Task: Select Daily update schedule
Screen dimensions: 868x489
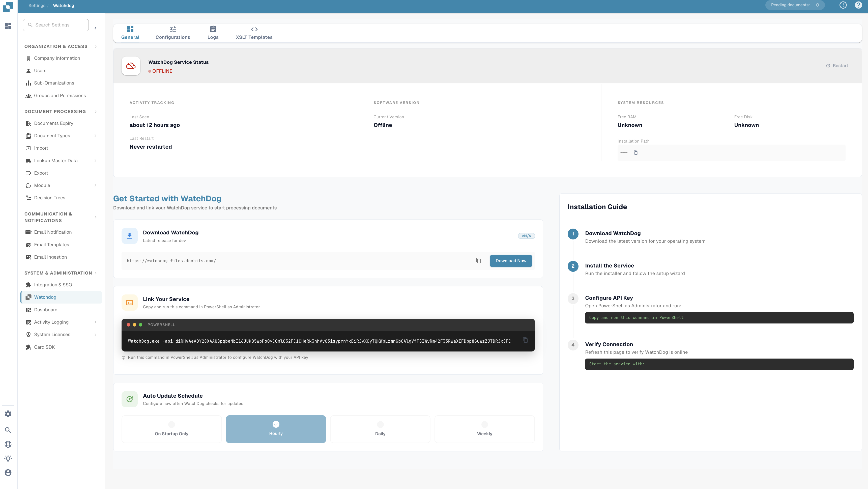Action: (x=380, y=429)
